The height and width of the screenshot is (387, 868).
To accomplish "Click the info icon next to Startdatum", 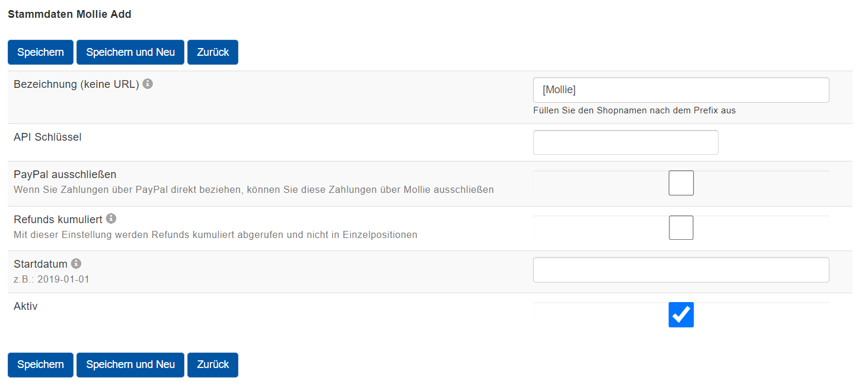I will pos(76,264).
